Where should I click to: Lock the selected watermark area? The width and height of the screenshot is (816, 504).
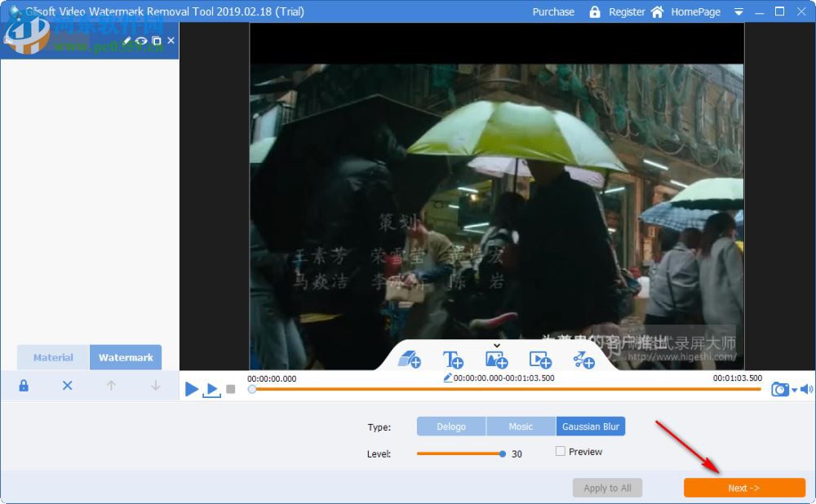click(x=23, y=385)
